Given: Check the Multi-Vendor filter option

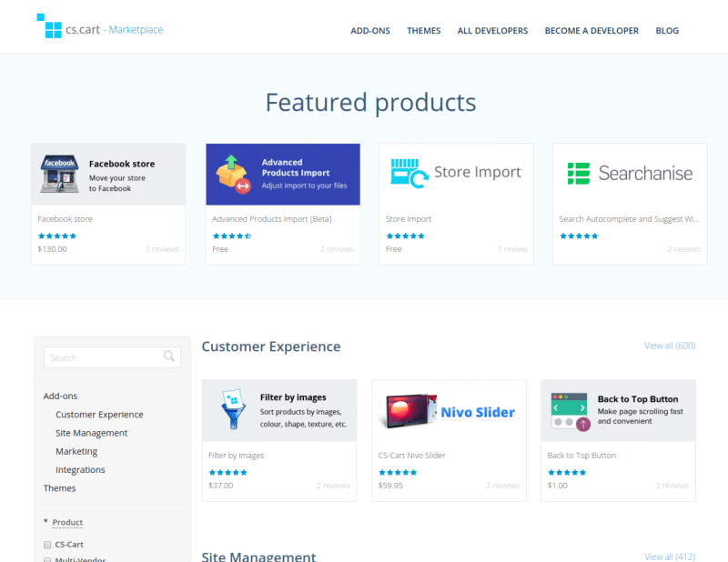Looking at the screenshot, I should (x=46, y=558).
